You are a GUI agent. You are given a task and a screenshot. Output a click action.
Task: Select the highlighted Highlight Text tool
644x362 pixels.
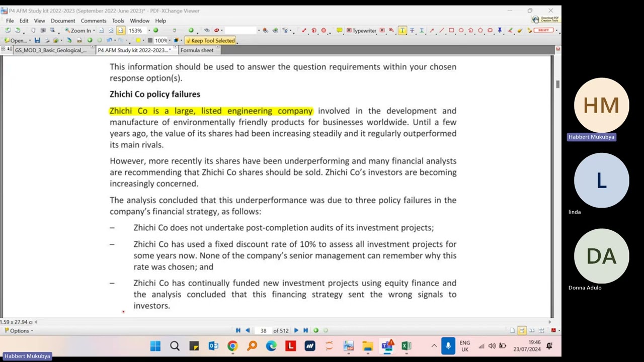tap(403, 31)
